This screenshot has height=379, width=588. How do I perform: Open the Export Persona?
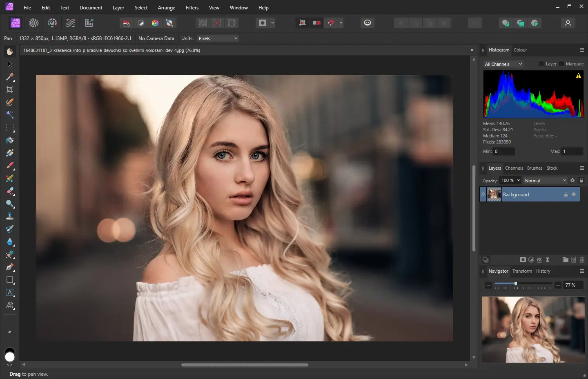[89, 23]
